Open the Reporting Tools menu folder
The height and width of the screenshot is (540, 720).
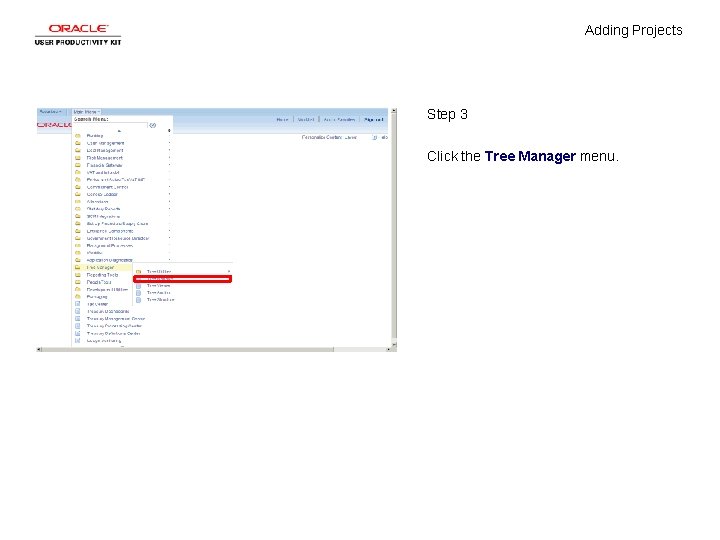click(102, 275)
